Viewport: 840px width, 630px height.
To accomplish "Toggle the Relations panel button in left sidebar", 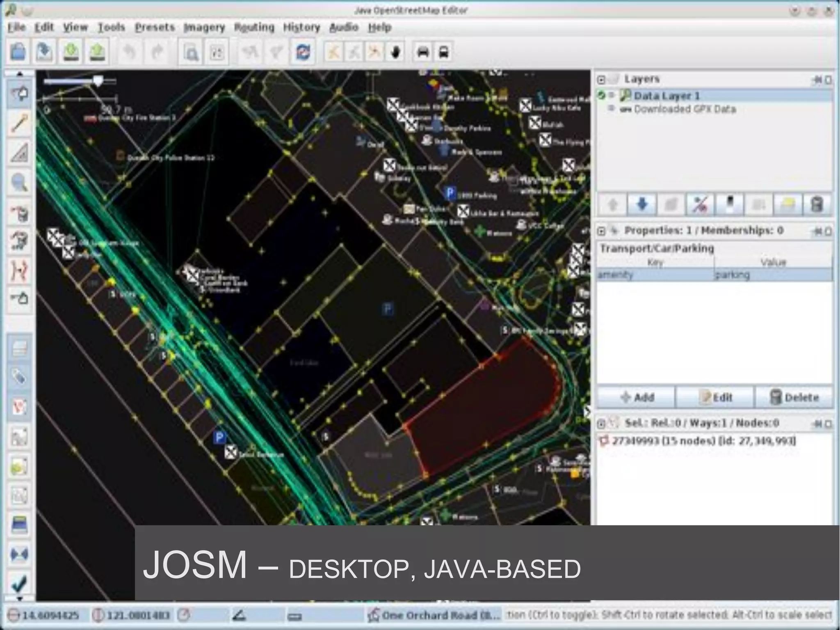I will 19,437.
